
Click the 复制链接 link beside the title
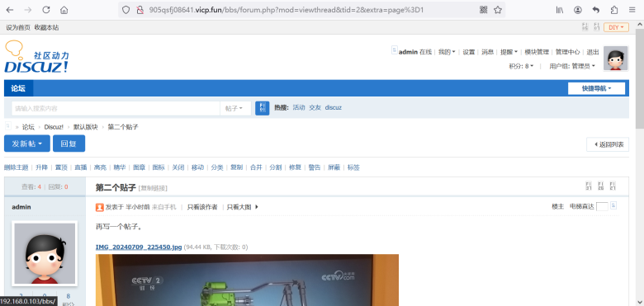[154, 188]
